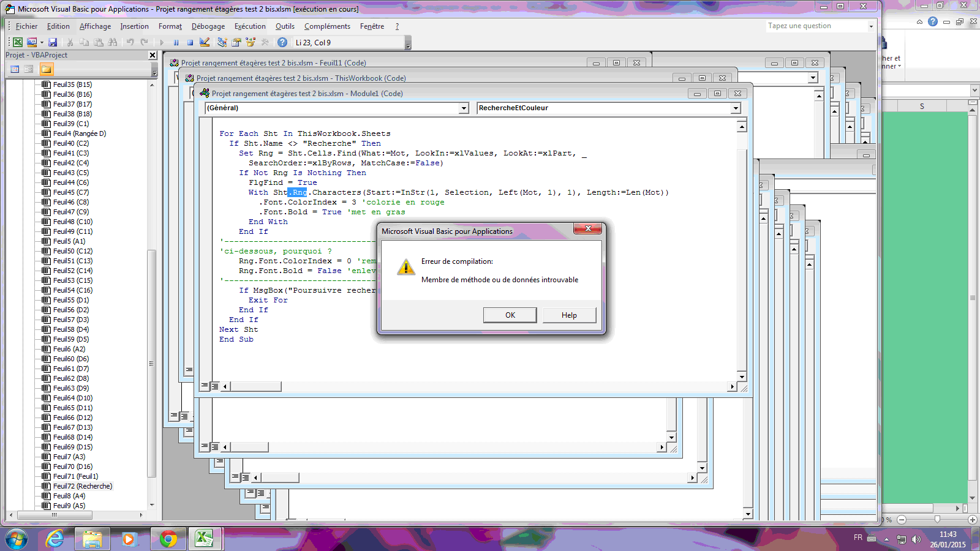Viewport: 980px width, 551px height.
Task: Open the RechercheEtCouleur procedure dropdown
Action: point(736,108)
